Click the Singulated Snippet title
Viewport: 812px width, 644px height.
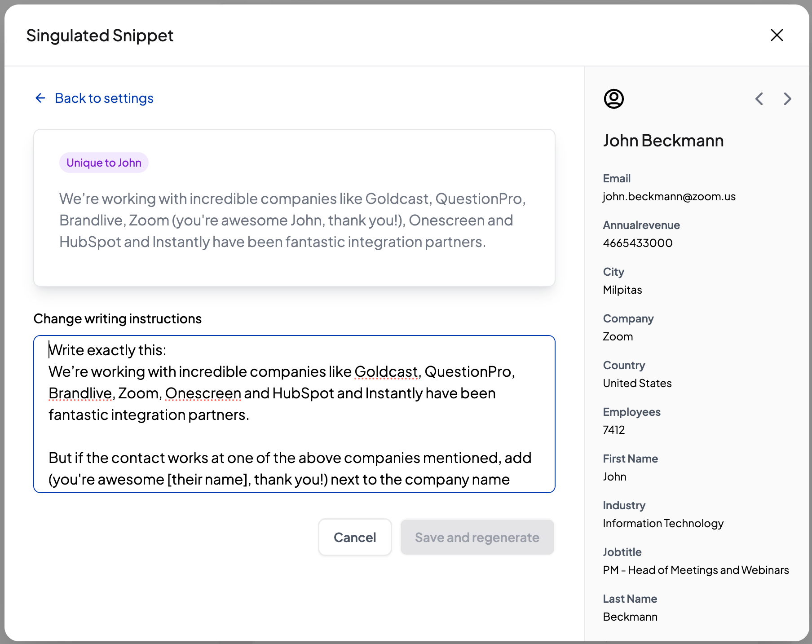coord(100,35)
